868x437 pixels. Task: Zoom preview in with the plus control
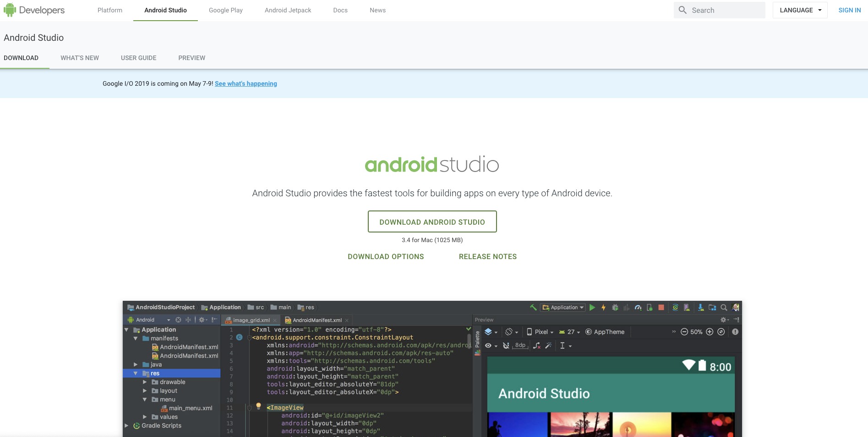pyautogui.click(x=709, y=332)
